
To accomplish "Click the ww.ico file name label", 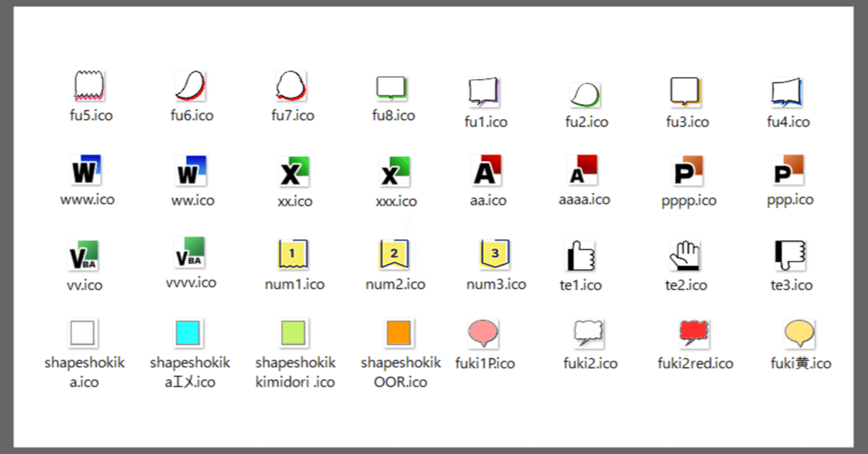I will (193, 200).
